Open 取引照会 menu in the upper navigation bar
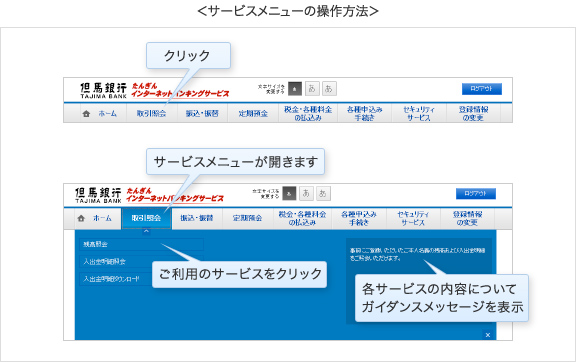The height and width of the screenshot is (362, 576). pyautogui.click(x=151, y=113)
